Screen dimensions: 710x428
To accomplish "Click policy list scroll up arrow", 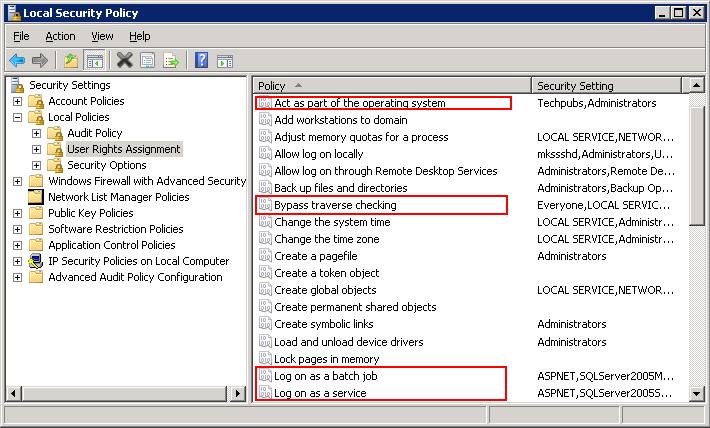I will point(696,85).
